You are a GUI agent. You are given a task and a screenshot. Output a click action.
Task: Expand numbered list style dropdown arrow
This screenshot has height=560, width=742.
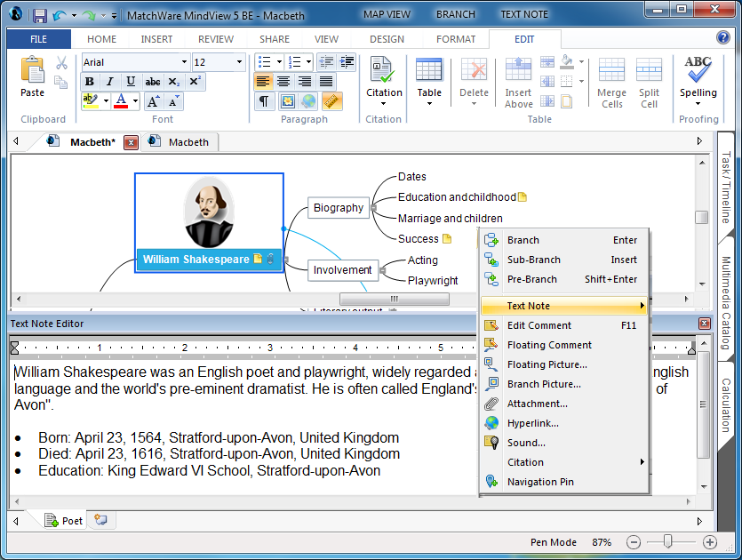coord(309,62)
